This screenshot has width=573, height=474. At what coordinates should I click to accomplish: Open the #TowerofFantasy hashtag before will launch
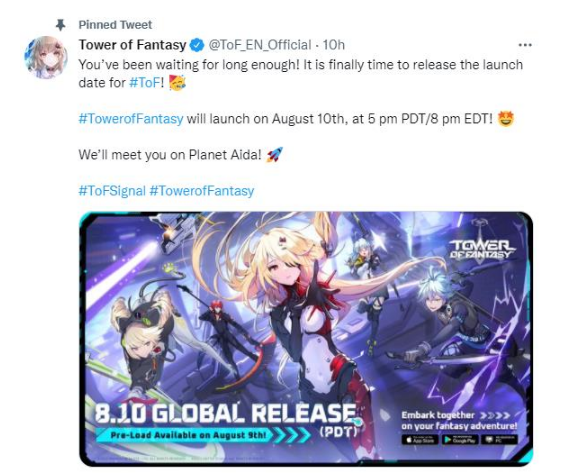131,119
